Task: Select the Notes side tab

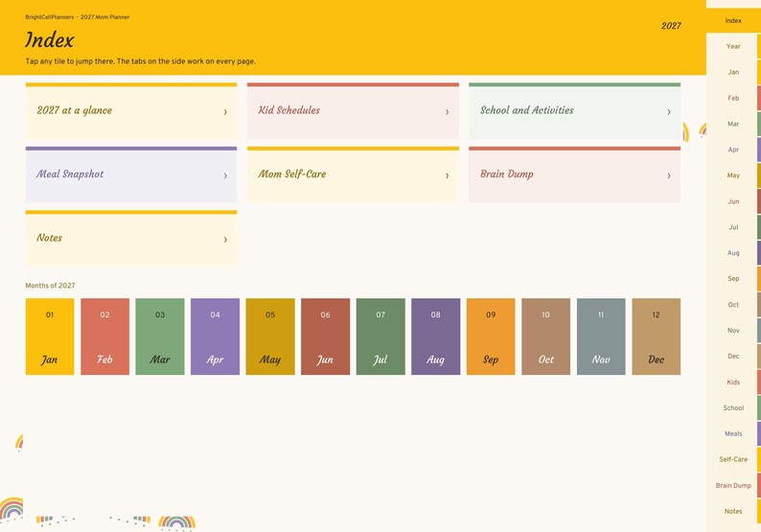Action: click(733, 511)
